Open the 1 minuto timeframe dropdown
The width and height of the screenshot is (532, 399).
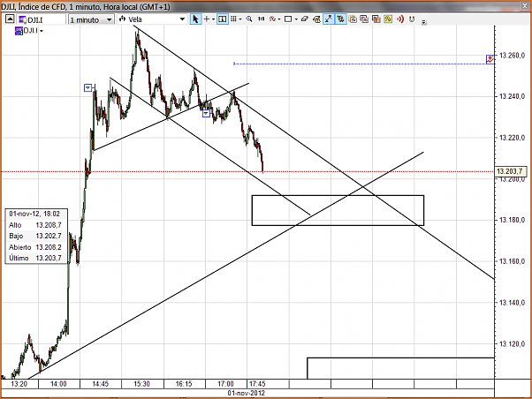click(91, 19)
